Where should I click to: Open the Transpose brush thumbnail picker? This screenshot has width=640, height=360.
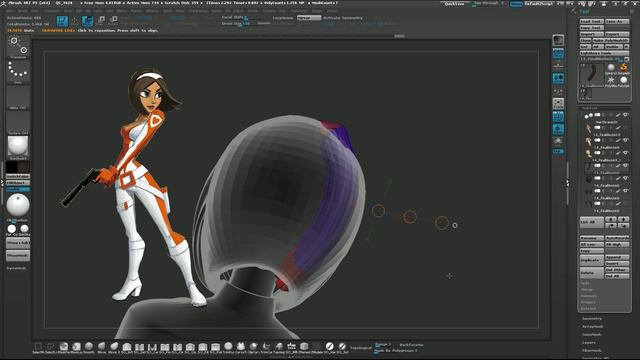[x=18, y=46]
